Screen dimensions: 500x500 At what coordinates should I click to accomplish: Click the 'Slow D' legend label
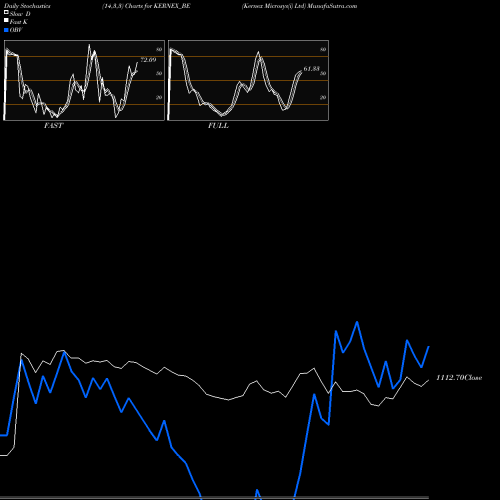click(20, 14)
